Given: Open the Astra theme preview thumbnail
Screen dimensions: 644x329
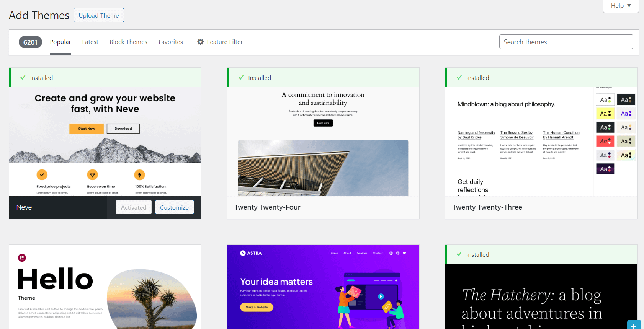Looking at the screenshot, I should (323, 287).
